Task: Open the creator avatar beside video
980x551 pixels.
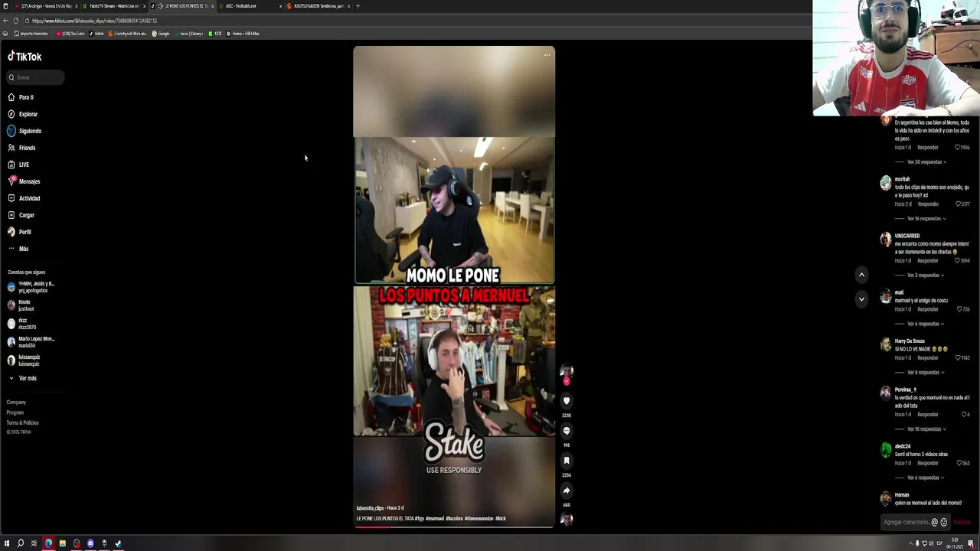Action: pyautogui.click(x=567, y=372)
